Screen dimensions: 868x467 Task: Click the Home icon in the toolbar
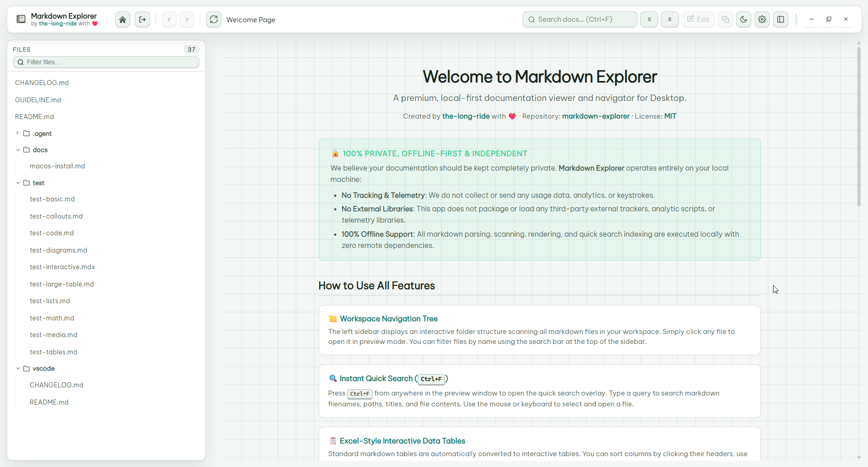point(123,19)
